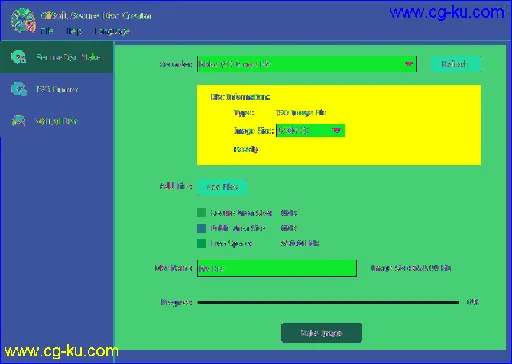The height and width of the screenshot is (364, 512).
Task: Open the Language menu
Action: (112, 31)
